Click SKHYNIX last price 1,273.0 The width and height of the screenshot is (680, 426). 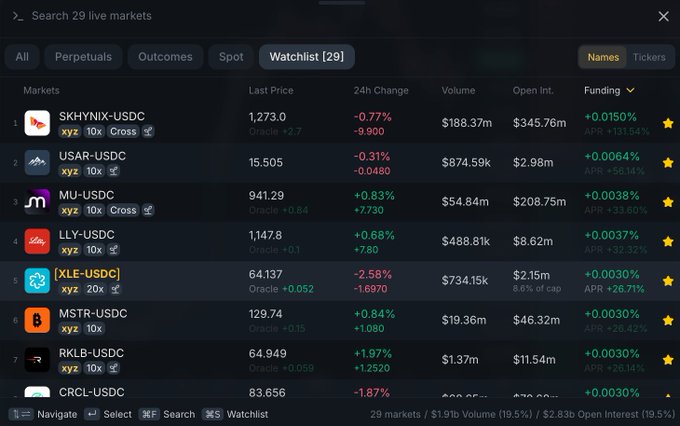[267, 117]
